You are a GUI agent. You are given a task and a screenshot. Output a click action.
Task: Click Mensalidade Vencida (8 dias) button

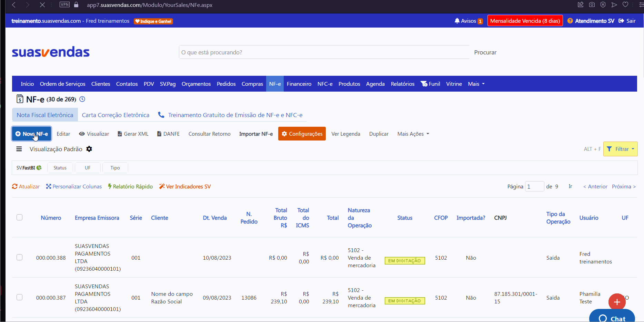coord(525,21)
